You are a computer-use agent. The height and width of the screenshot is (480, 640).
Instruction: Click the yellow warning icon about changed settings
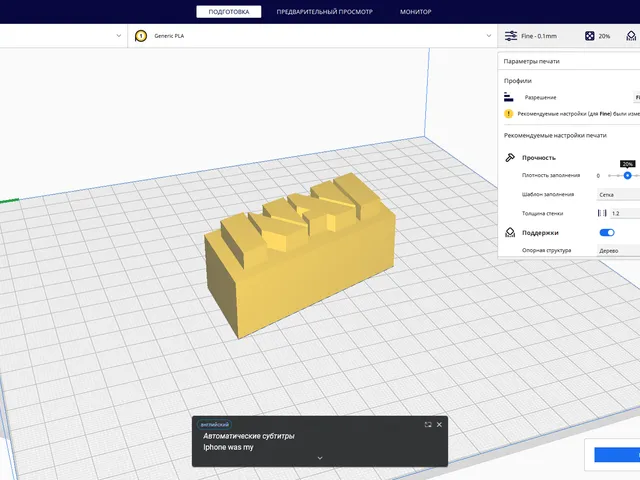[x=509, y=114]
